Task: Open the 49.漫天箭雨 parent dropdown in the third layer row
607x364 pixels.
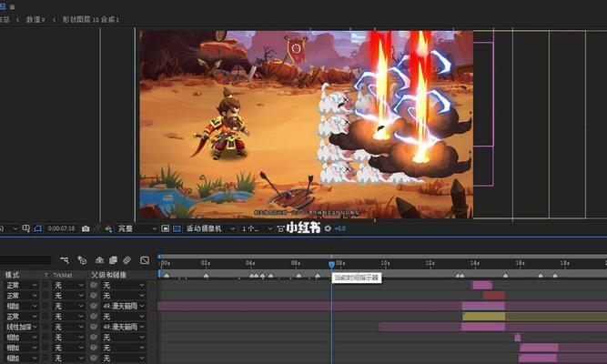Action: 123,306
